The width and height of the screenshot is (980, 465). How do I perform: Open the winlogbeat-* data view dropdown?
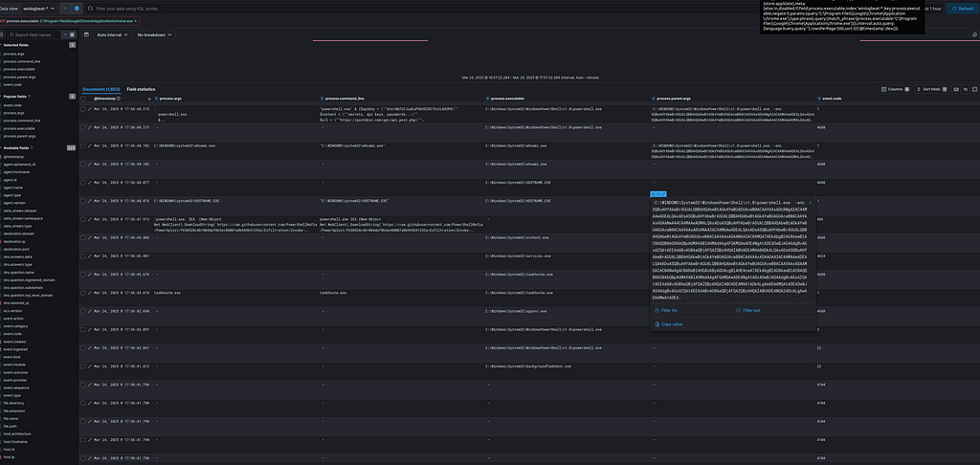tap(38, 9)
